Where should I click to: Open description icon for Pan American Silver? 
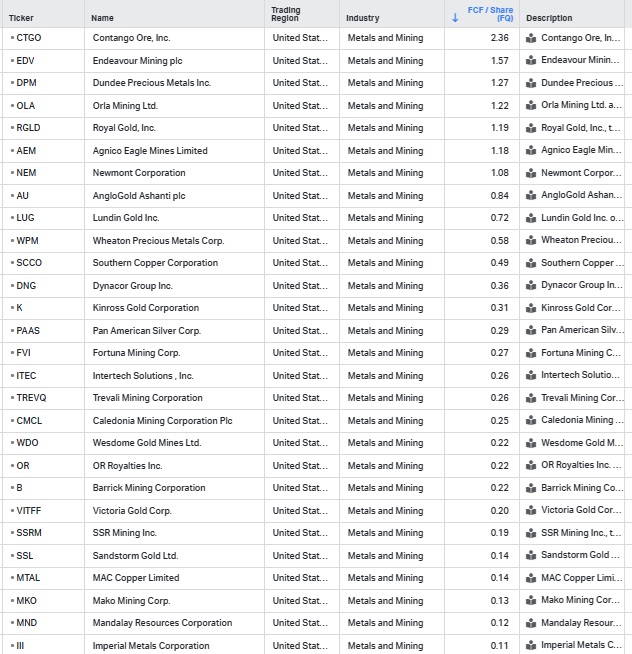[531, 331]
